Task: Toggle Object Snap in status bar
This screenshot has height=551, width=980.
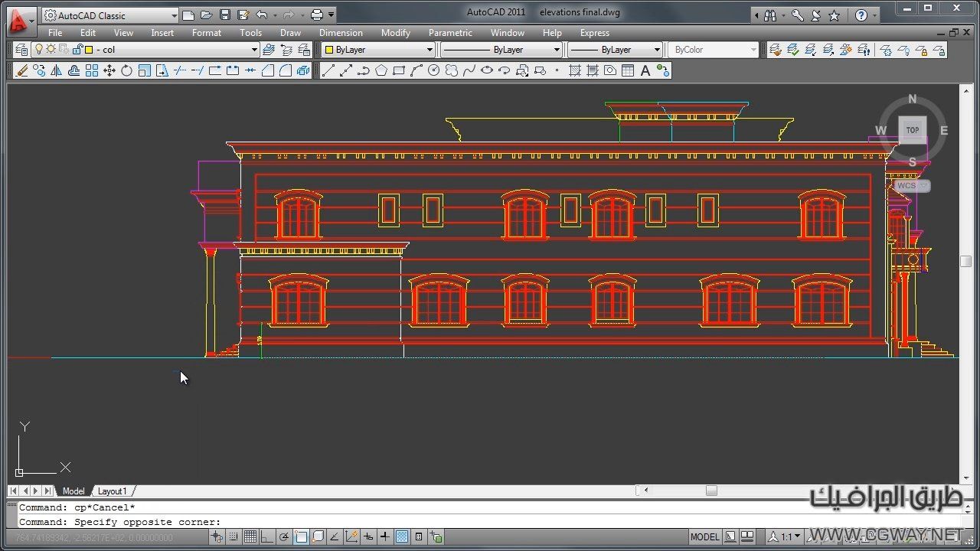Action: 301,537
